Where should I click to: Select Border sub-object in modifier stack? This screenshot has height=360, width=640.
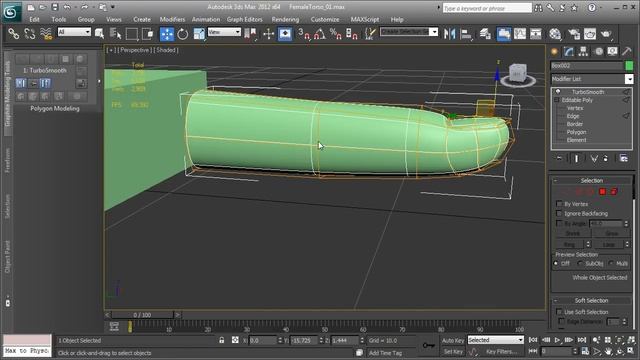coord(575,124)
